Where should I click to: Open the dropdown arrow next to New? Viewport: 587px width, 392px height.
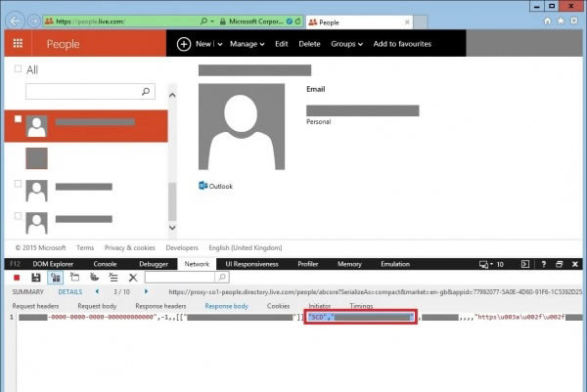pos(220,44)
